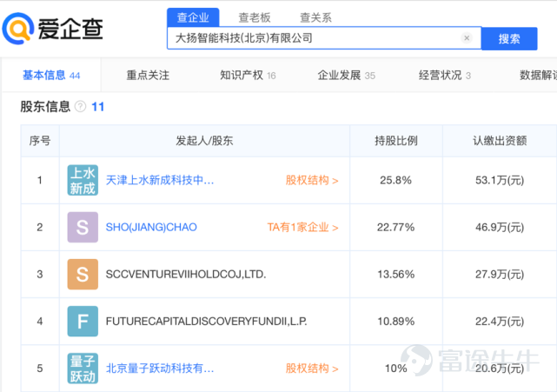Select the 查企业 search tab
Viewport: 557px width, 392px height.
(193, 17)
